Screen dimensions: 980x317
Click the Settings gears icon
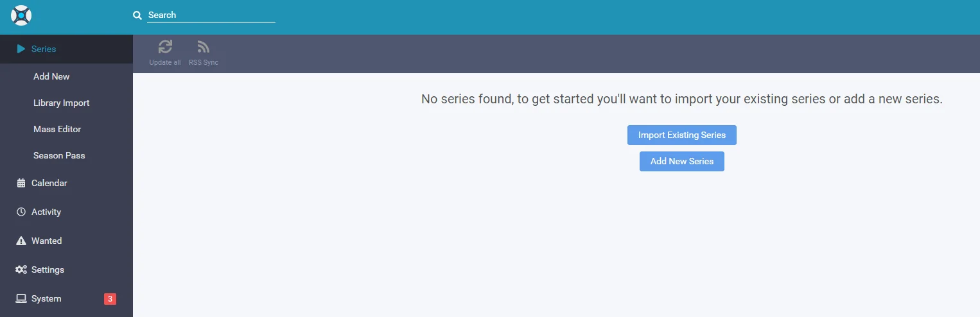click(x=21, y=270)
